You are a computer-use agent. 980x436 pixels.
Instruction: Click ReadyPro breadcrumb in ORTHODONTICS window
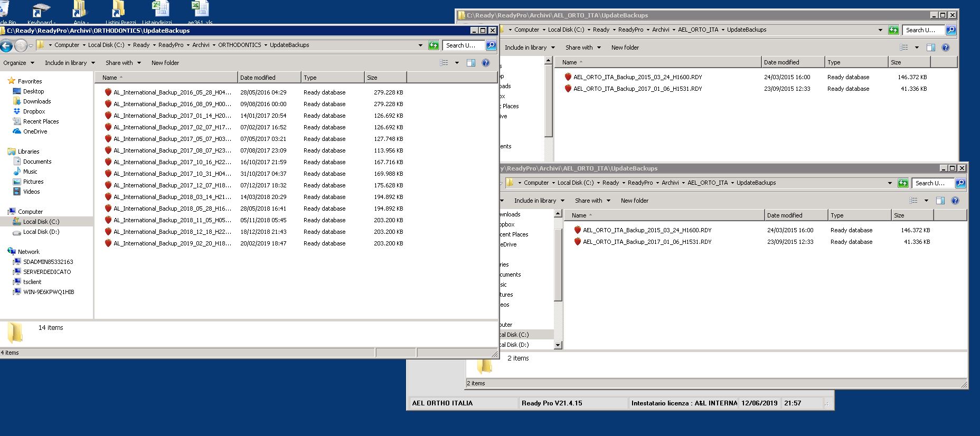tap(171, 45)
